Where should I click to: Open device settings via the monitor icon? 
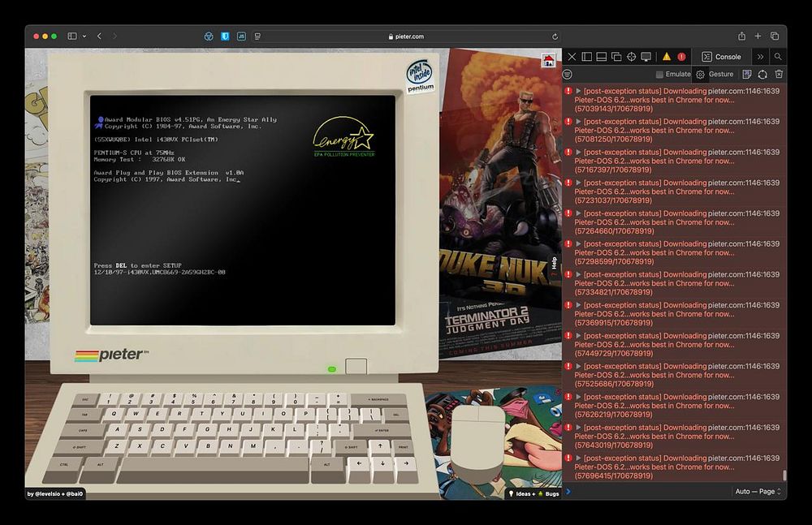(646, 57)
